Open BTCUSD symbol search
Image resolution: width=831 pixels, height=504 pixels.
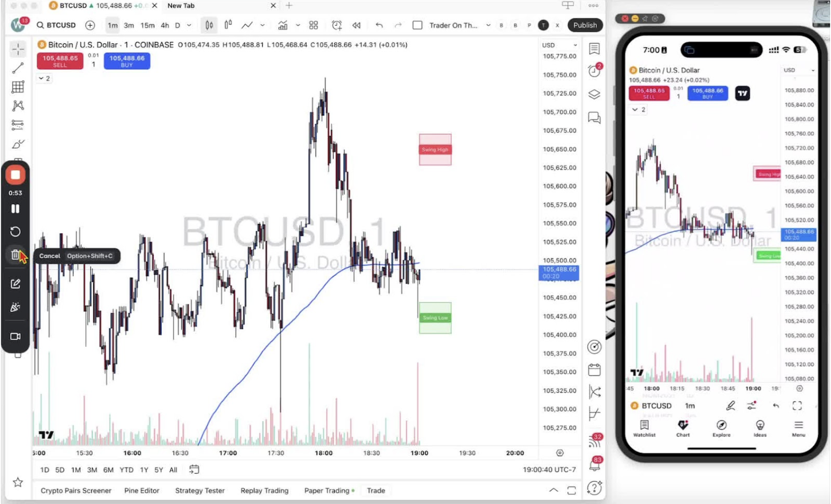pyautogui.click(x=56, y=25)
